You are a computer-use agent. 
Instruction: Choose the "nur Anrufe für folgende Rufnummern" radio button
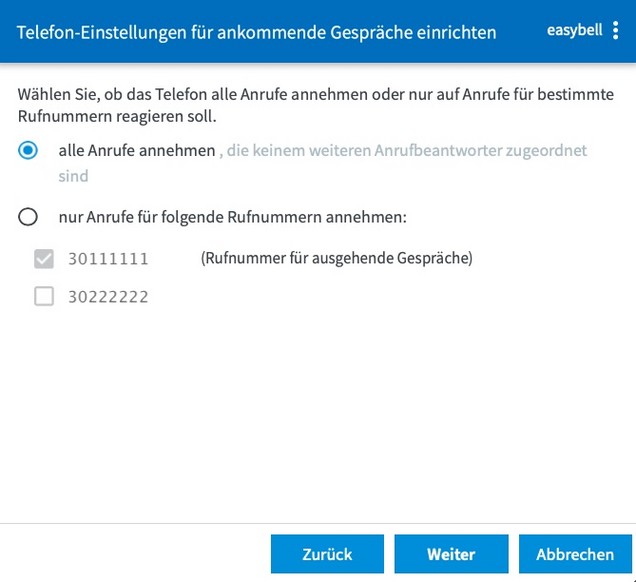click(x=28, y=217)
